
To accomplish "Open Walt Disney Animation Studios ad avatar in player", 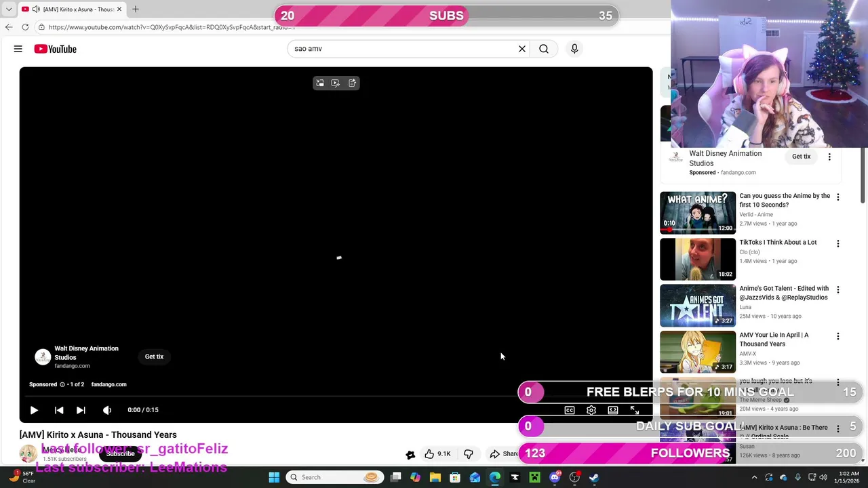I will [x=43, y=357].
